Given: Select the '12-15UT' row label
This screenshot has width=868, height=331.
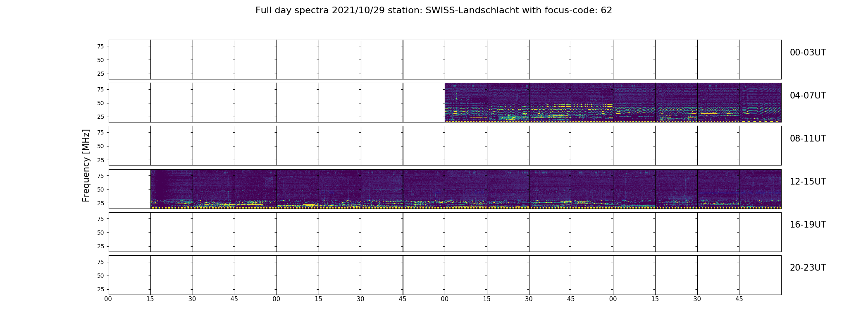Looking at the screenshot, I should [808, 182].
